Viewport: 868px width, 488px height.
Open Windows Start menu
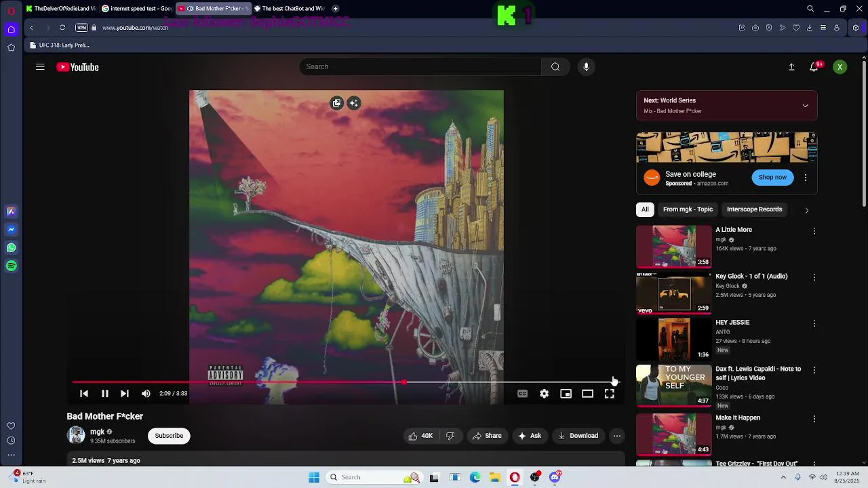[x=314, y=477]
